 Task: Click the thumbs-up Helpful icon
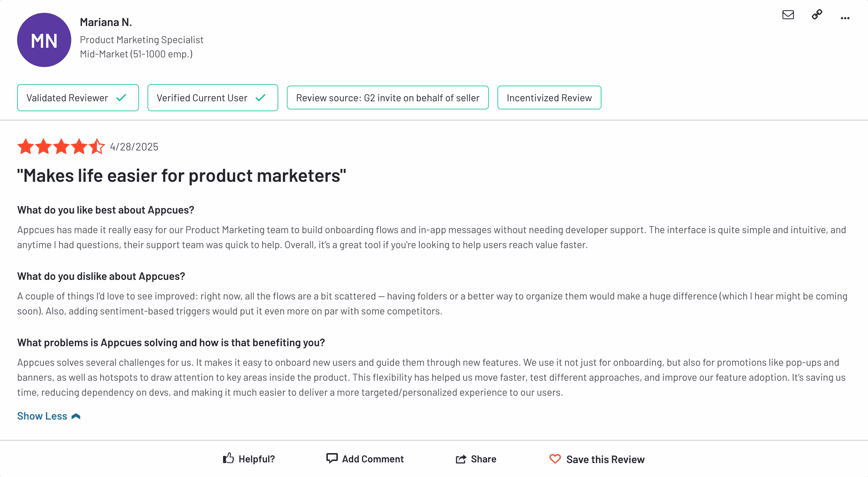[228, 458]
